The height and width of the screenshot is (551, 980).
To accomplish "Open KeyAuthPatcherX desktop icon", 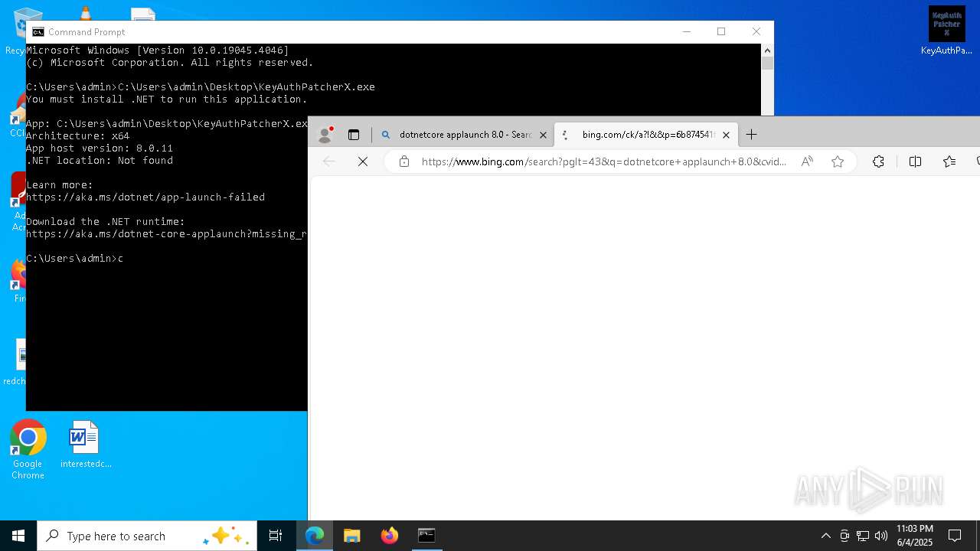I will click(x=947, y=31).
